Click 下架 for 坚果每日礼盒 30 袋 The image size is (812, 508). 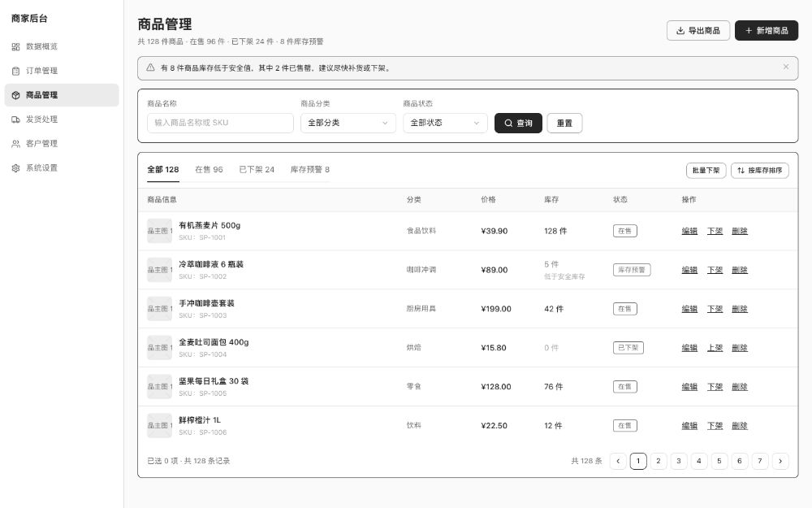(715, 387)
